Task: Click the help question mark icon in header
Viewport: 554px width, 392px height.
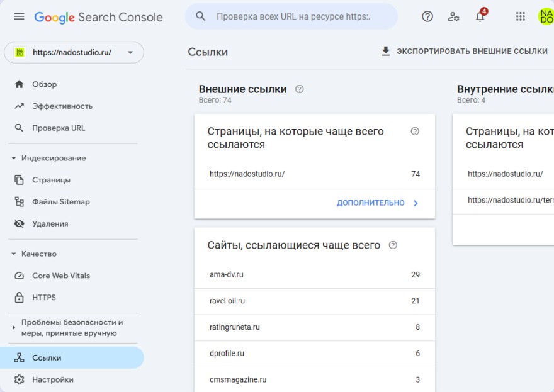Action: click(427, 16)
